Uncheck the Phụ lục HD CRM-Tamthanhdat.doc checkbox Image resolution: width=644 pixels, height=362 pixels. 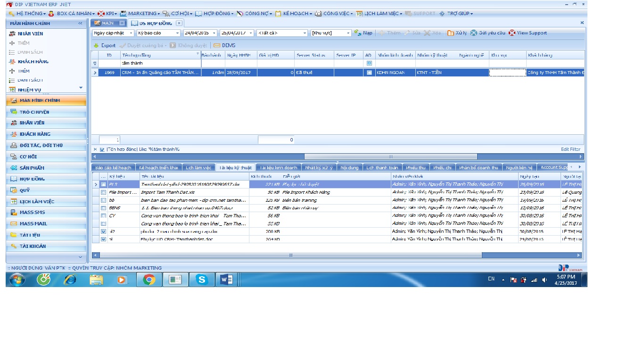click(103, 239)
